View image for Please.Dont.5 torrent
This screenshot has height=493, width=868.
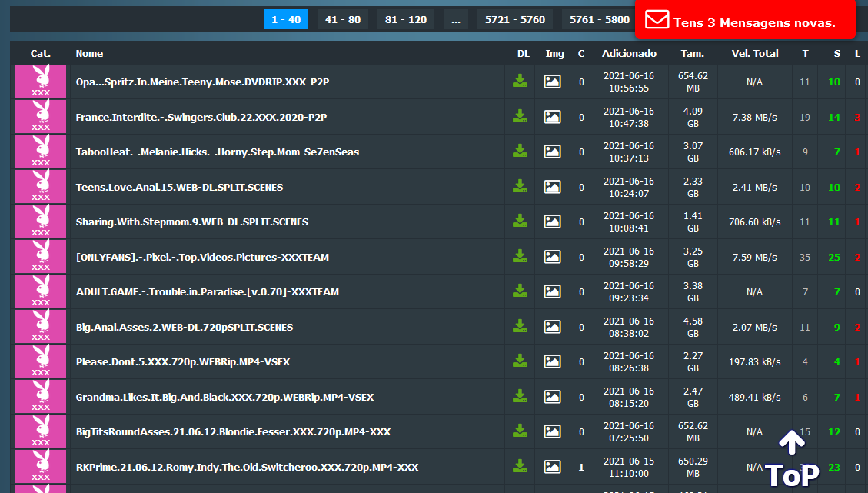tap(553, 361)
